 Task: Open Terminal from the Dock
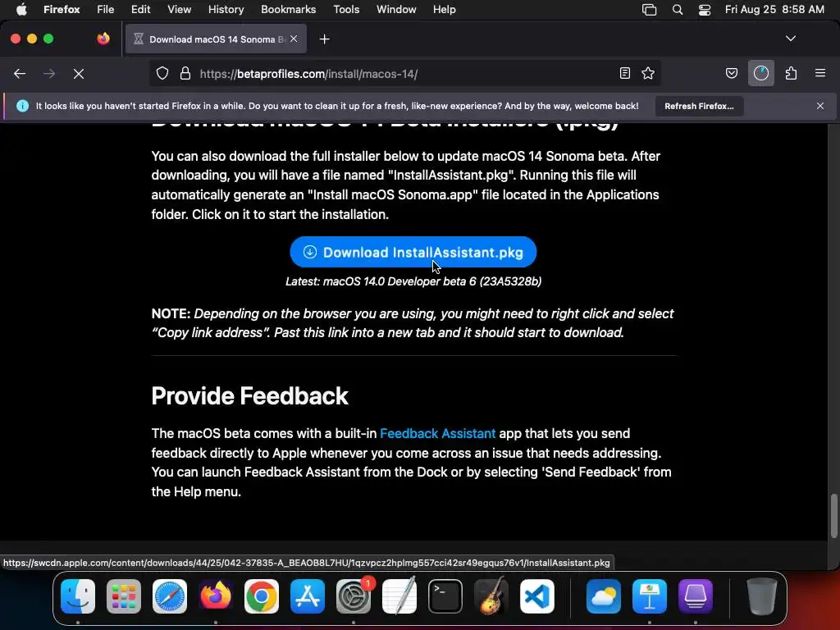[445, 596]
